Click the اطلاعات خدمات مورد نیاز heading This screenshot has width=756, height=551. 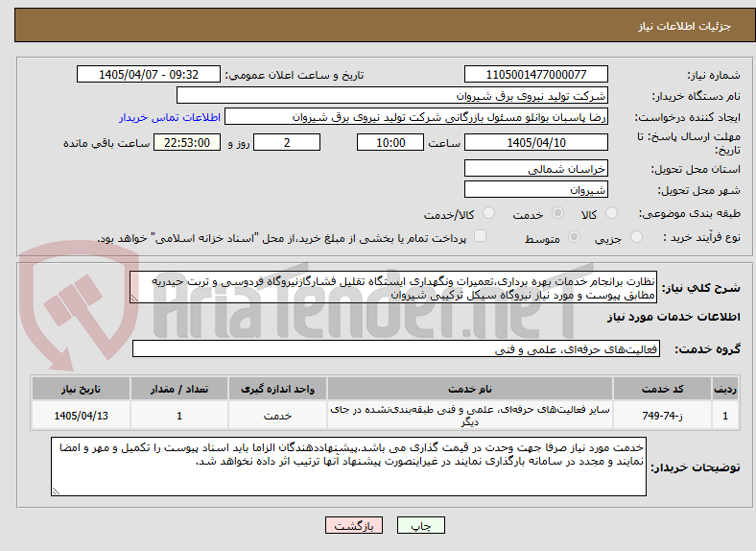[x=673, y=317]
